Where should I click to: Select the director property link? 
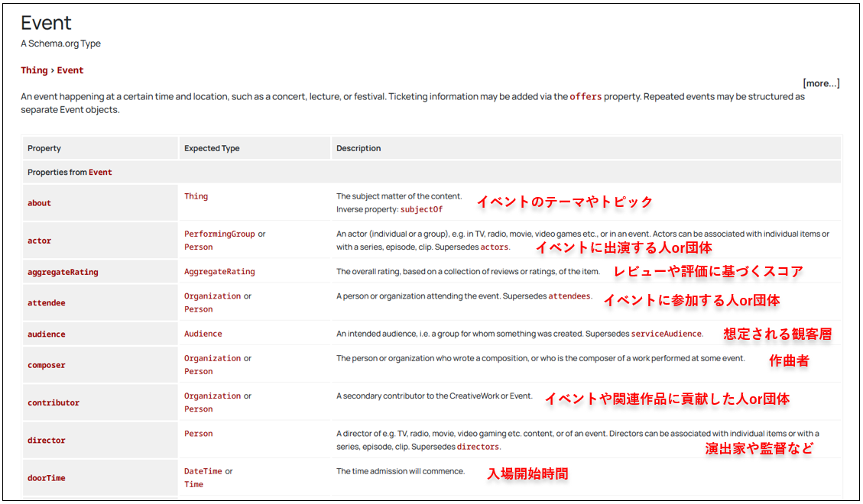click(x=46, y=440)
